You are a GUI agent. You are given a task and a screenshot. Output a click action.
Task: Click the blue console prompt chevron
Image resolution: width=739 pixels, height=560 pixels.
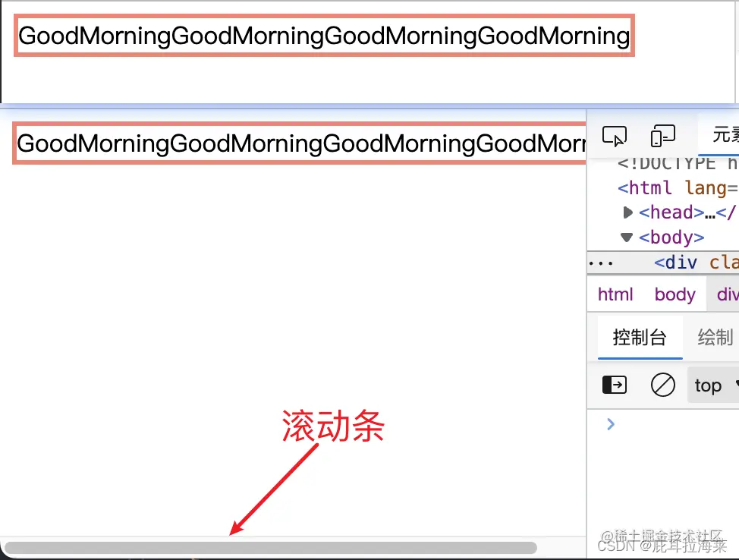tap(610, 424)
